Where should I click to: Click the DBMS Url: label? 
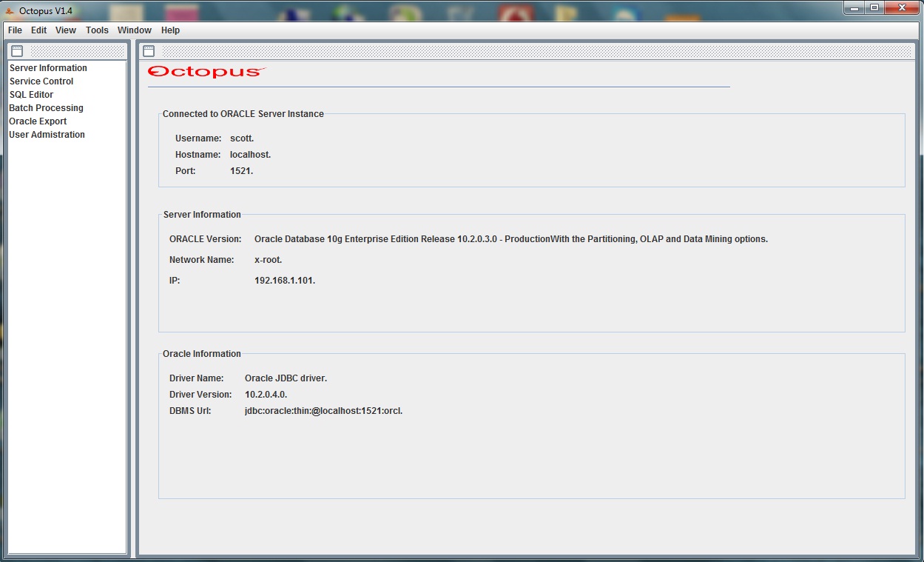(x=191, y=411)
